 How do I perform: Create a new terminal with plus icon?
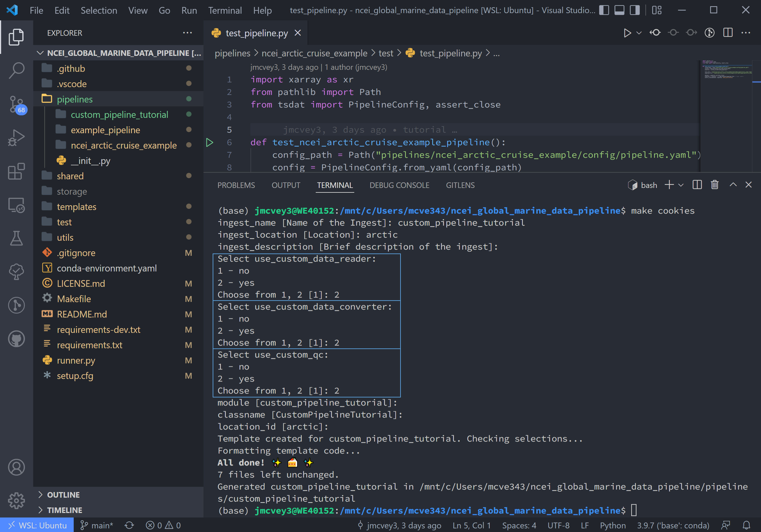(669, 185)
